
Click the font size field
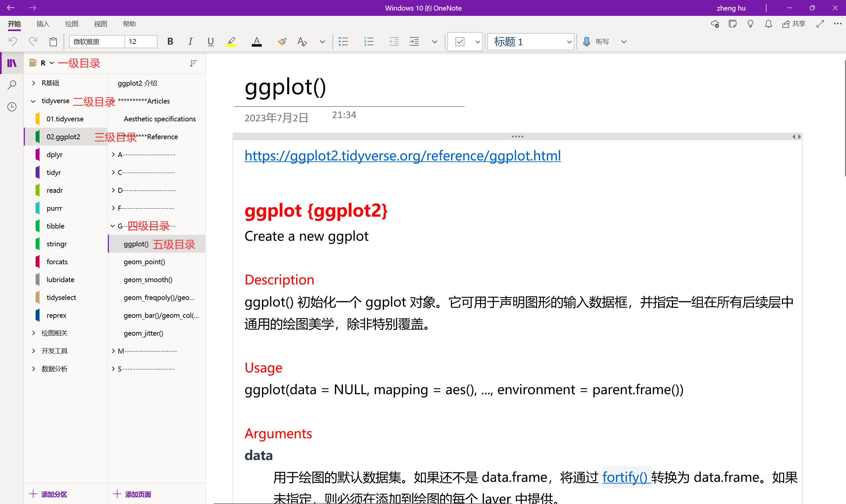coord(140,41)
